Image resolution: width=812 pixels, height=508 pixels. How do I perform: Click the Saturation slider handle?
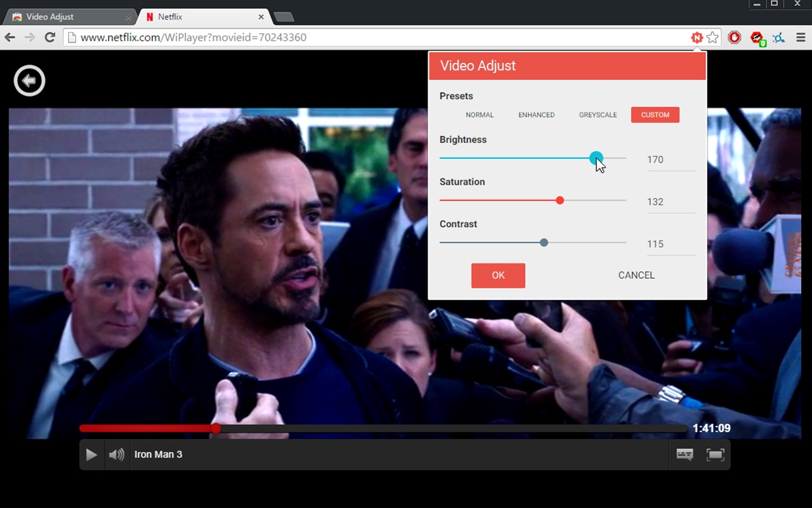[560, 201]
